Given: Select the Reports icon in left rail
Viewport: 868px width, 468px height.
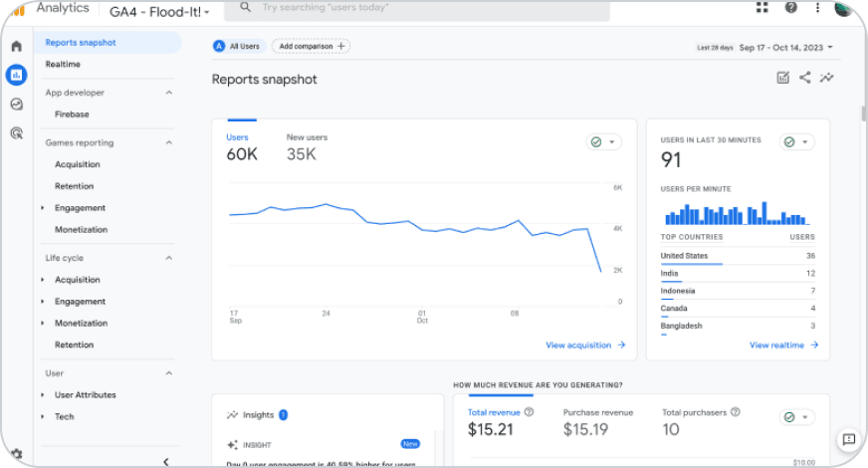Looking at the screenshot, I should [17, 75].
